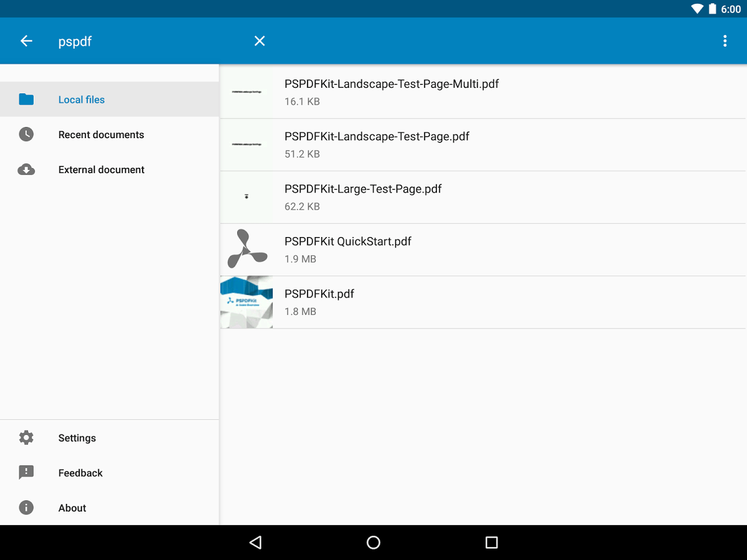Open the three-dot overflow menu

pos(725,41)
